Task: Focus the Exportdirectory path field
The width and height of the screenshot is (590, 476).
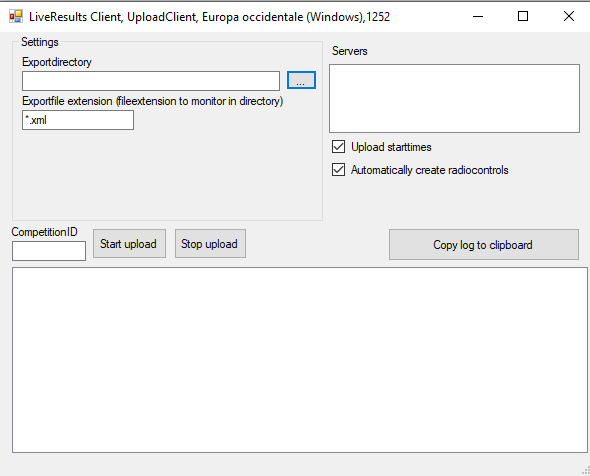Action: coord(151,81)
